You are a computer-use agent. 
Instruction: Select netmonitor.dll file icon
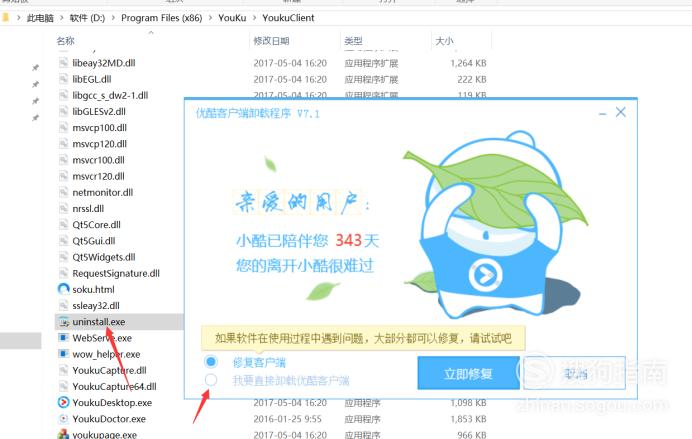[64, 192]
